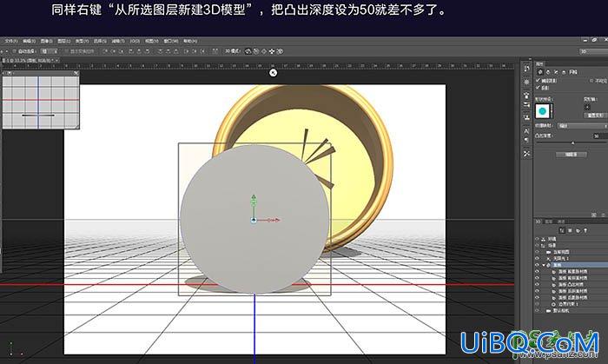Click the second icon in collapsed panel strip
This screenshot has width=608, height=364.
[526, 83]
